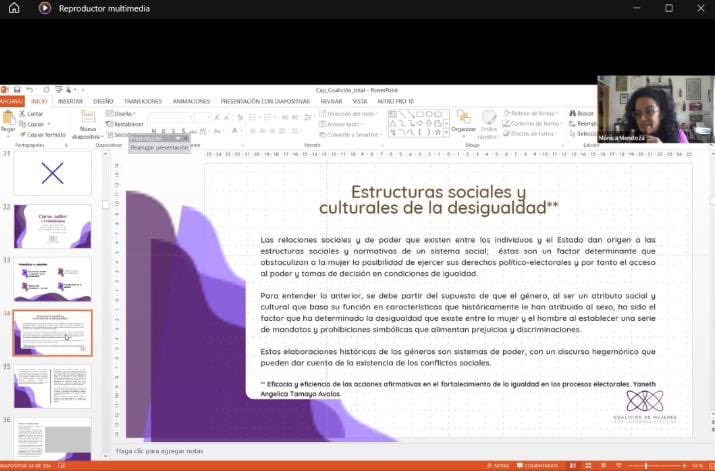
Task: Click the Reproductor multimedia play logo icon
Action: [45, 8]
